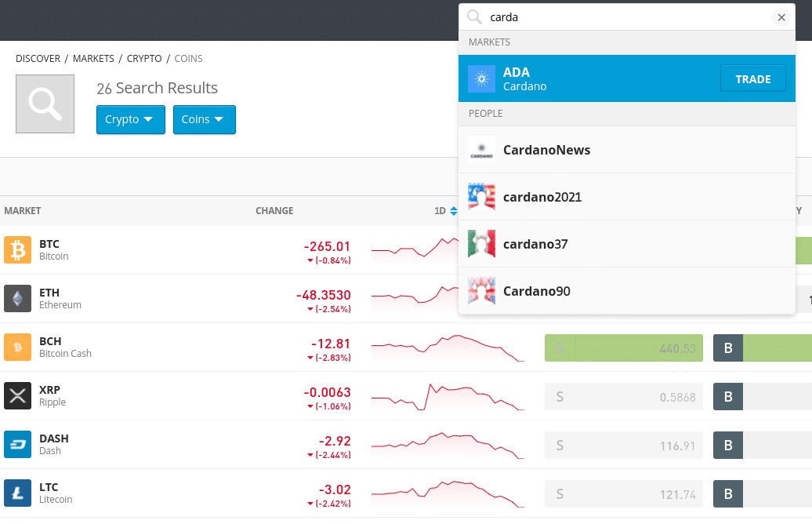Click the Litecoin LTC logo icon

point(17,493)
